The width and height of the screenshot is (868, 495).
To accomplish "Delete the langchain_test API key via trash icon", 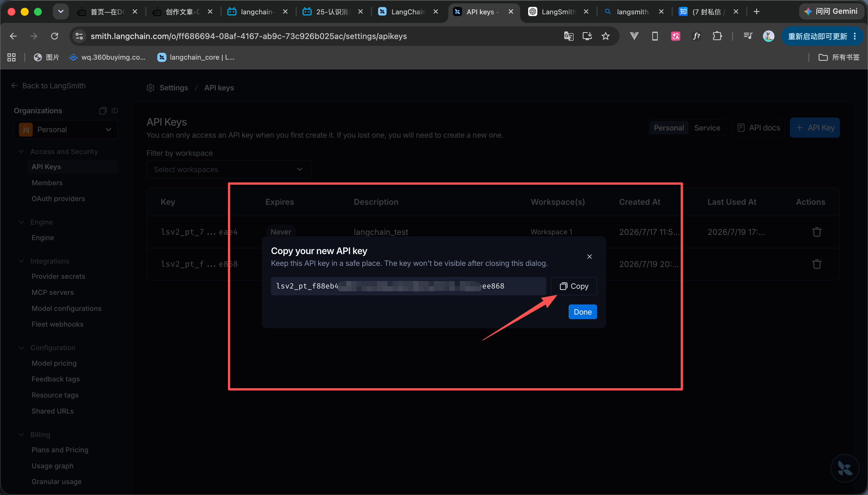I will point(817,232).
